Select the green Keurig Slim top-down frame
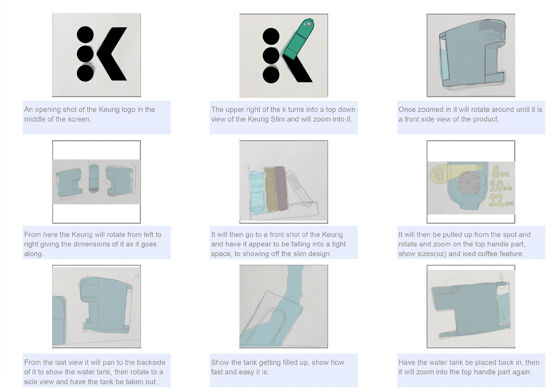Image resolution: width=560 pixels, height=392 pixels. click(284, 56)
